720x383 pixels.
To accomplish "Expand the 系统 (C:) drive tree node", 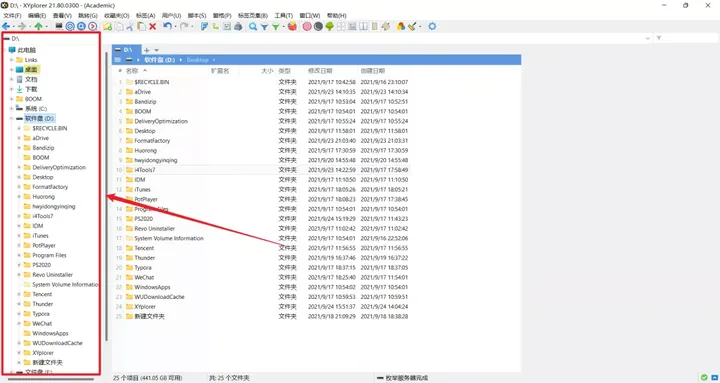I will pos(11,108).
